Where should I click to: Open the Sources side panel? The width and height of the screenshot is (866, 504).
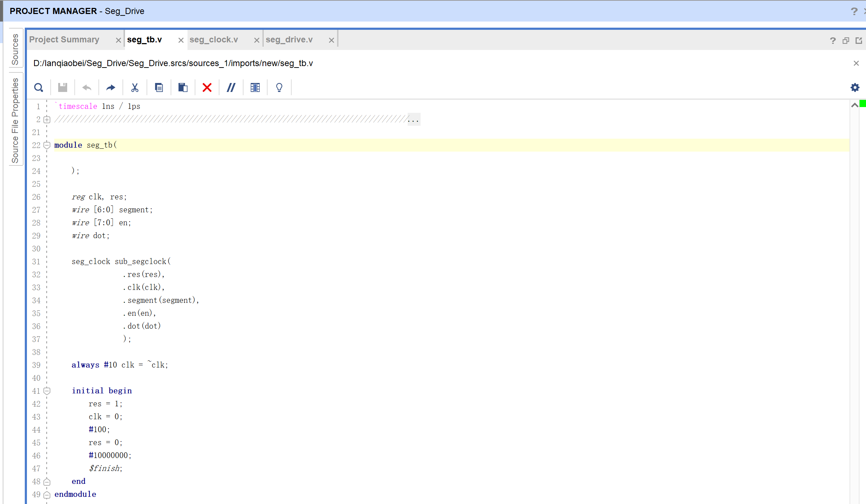[15, 49]
